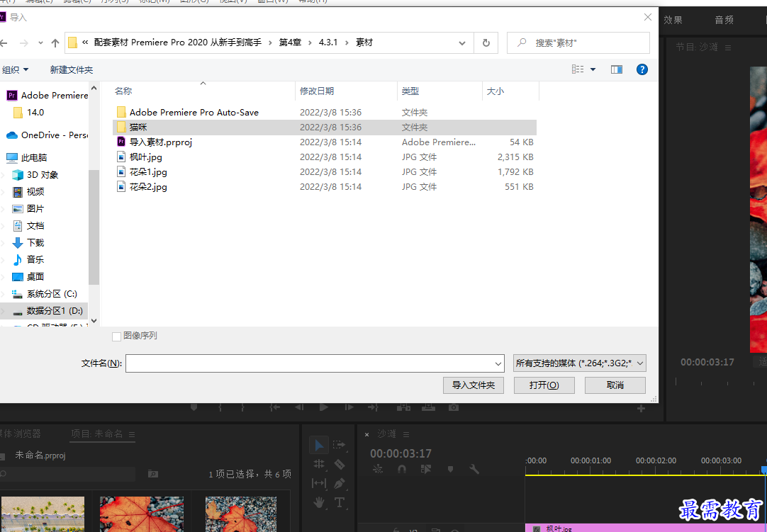Image resolution: width=767 pixels, height=532 pixels.
Task: Click the sidebar vertical scrollbar in dialog
Action: click(x=94, y=227)
